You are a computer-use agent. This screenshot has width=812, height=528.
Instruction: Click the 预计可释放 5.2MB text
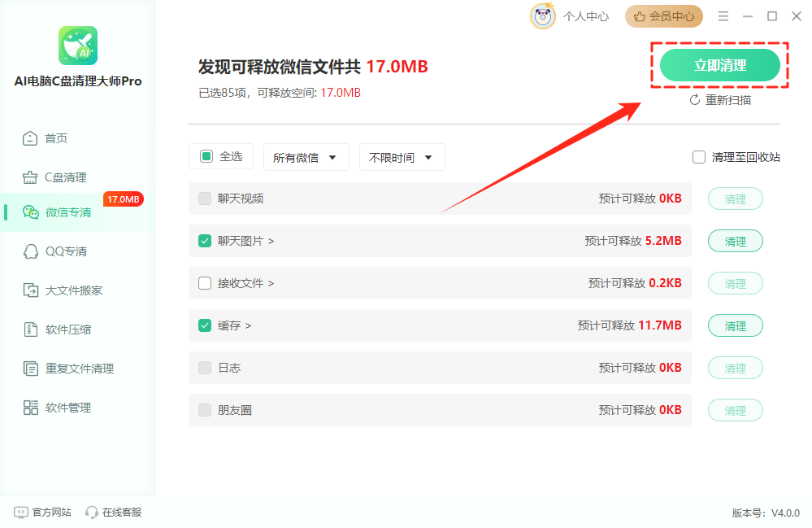point(633,241)
